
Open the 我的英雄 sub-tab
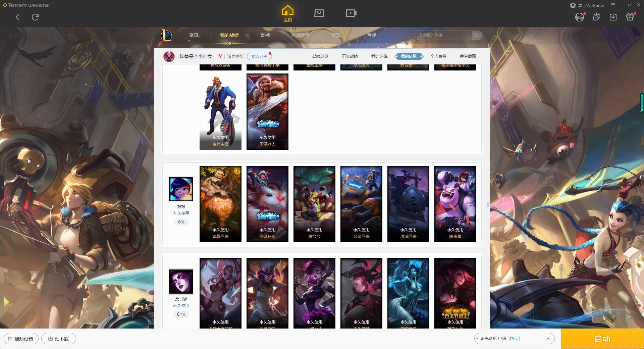(x=379, y=56)
